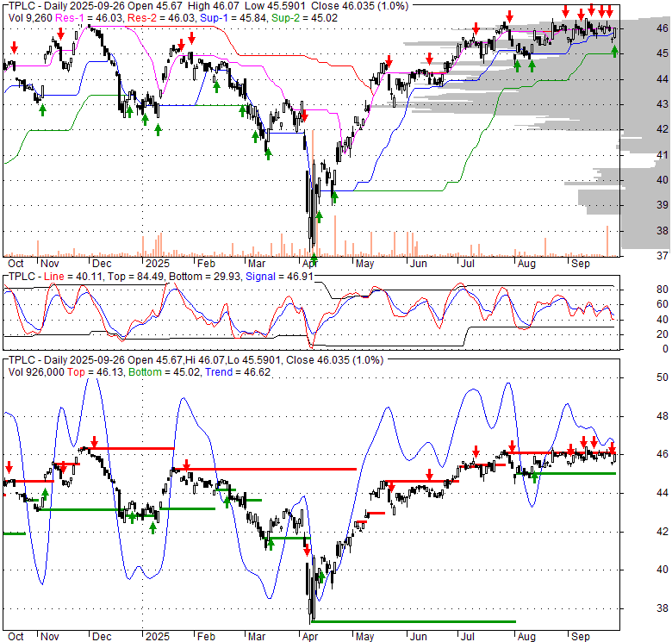Click the Top = 84.49 oscillator label
Viewport: 672px width, 642px height.
point(136,277)
